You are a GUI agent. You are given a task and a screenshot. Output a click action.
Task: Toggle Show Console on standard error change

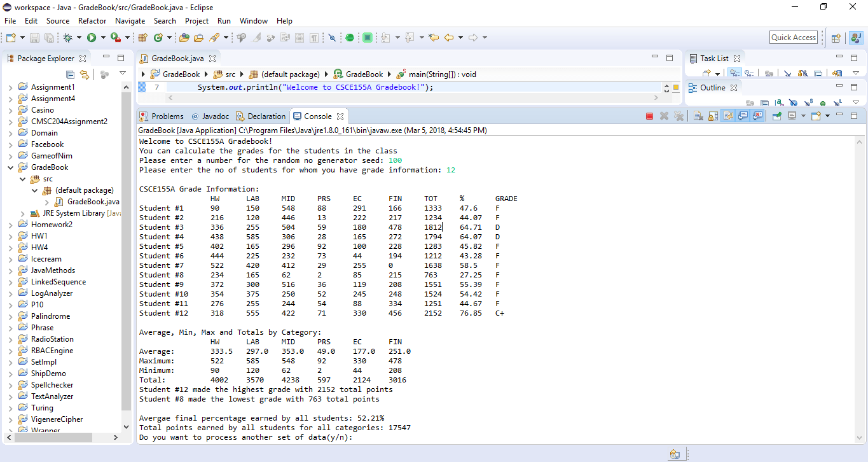tap(758, 116)
